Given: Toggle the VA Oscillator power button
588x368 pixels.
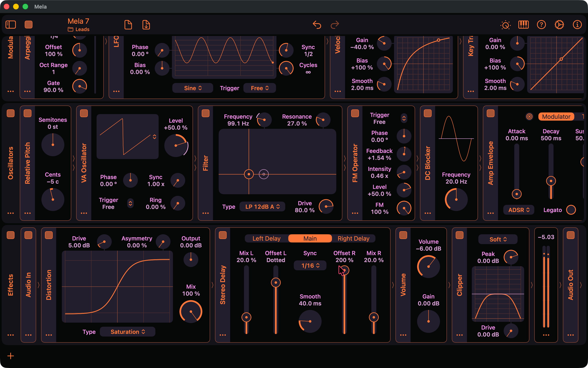Looking at the screenshot, I should [x=84, y=113].
